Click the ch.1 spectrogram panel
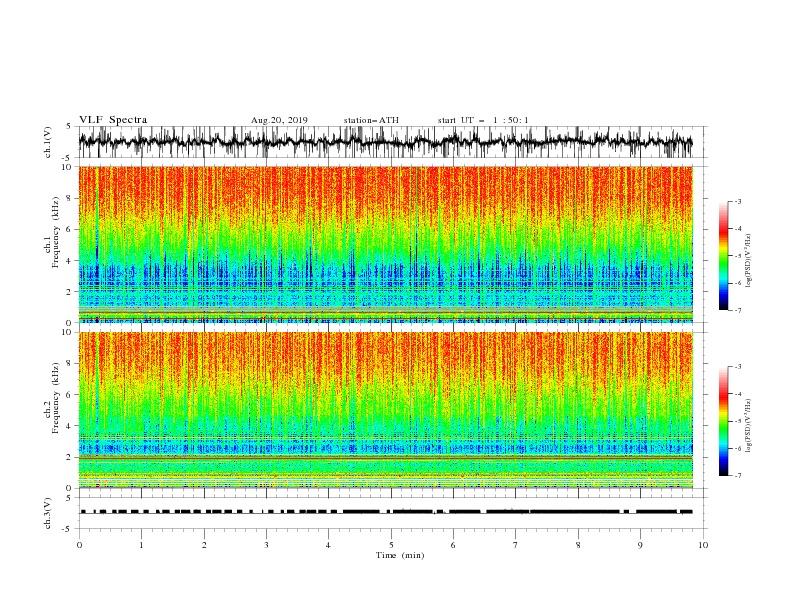 pyautogui.click(x=386, y=244)
